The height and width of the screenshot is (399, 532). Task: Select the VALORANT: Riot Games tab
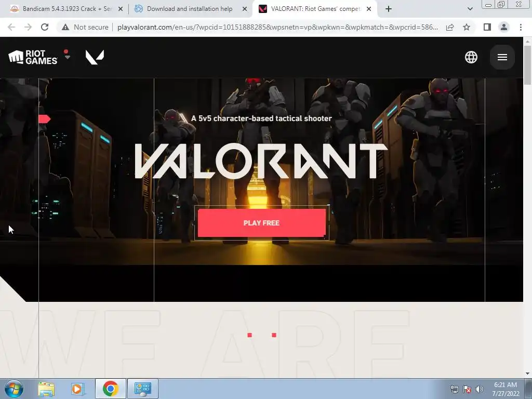pyautogui.click(x=314, y=9)
